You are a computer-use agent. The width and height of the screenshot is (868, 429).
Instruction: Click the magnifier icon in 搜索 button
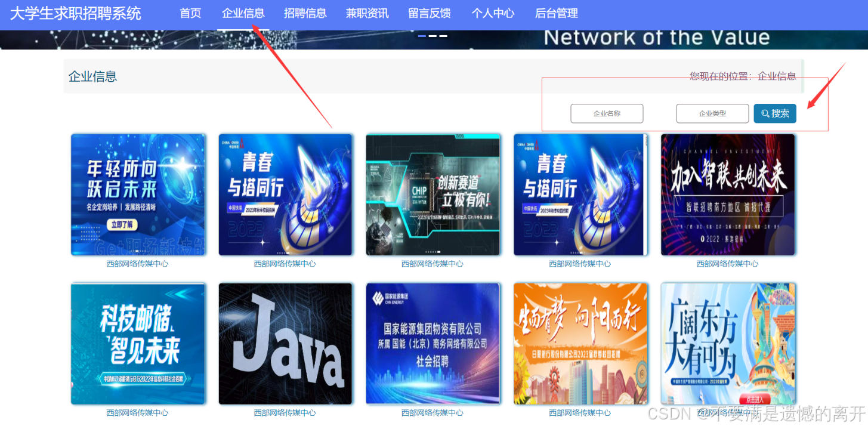coord(765,113)
